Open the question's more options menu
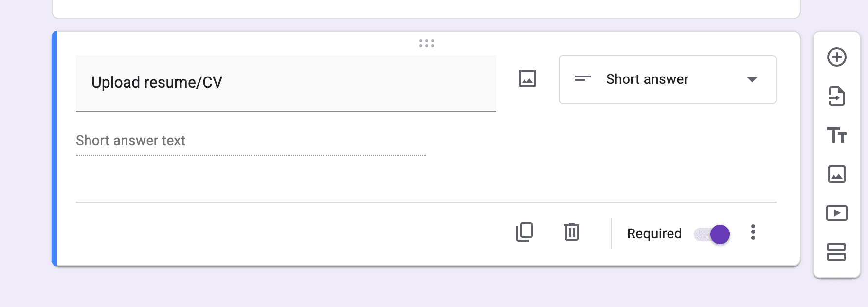The width and height of the screenshot is (868, 307). pos(753,233)
